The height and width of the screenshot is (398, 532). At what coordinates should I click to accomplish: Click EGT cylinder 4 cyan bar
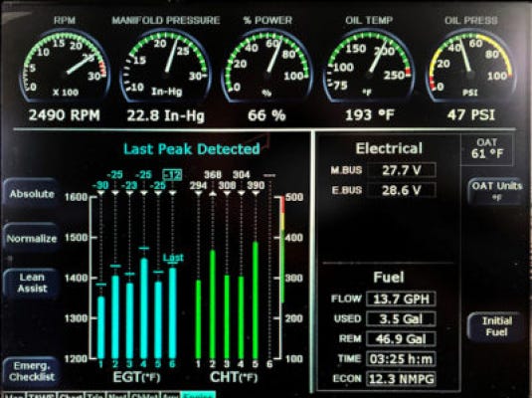point(144,308)
